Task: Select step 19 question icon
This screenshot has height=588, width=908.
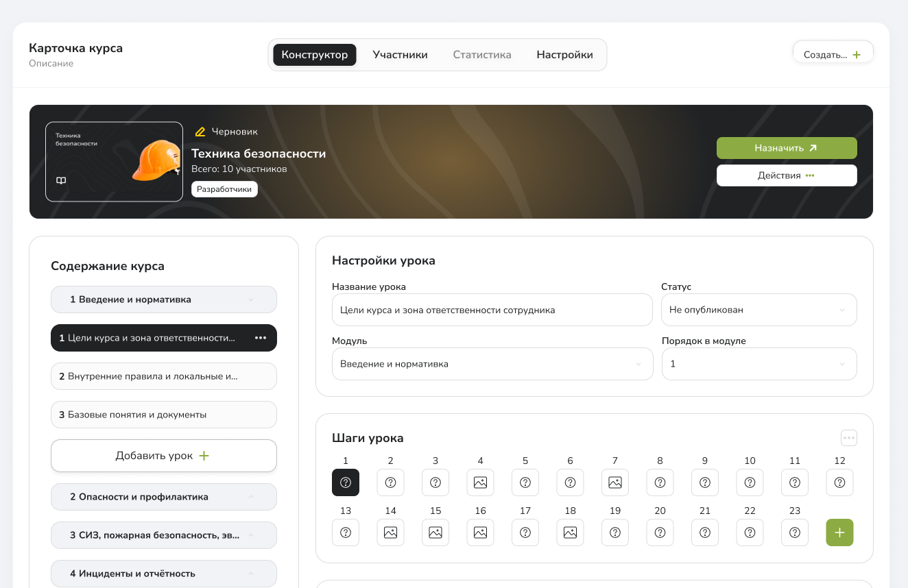Action: (x=615, y=532)
